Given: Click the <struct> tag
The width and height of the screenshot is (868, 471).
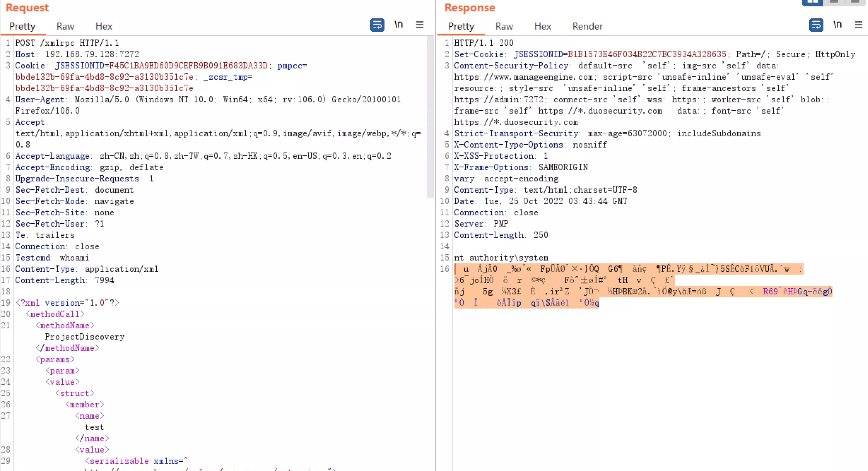Looking at the screenshot, I should pyautogui.click(x=75, y=393).
